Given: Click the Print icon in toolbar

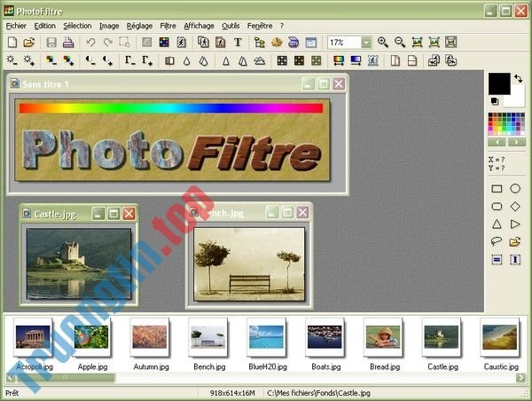Looking at the screenshot, I should 68,43.
